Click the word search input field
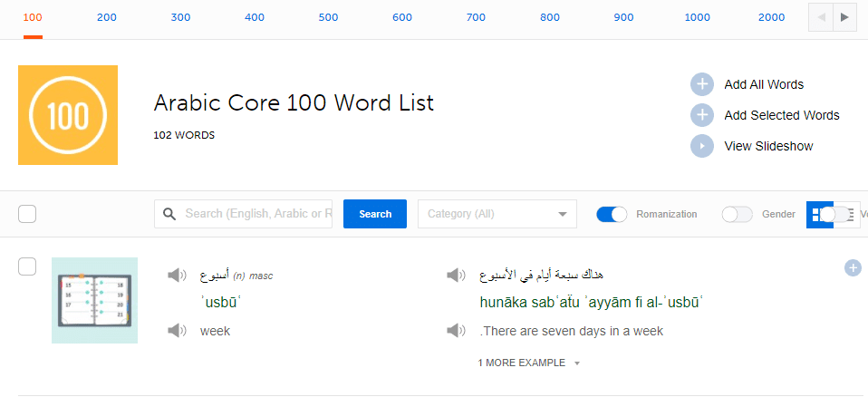Image resolution: width=868 pixels, height=397 pixels. (x=254, y=214)
